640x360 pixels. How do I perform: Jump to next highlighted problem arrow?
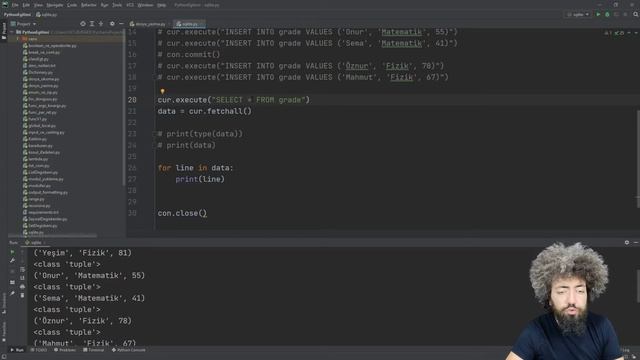click(x=636, y=33)
